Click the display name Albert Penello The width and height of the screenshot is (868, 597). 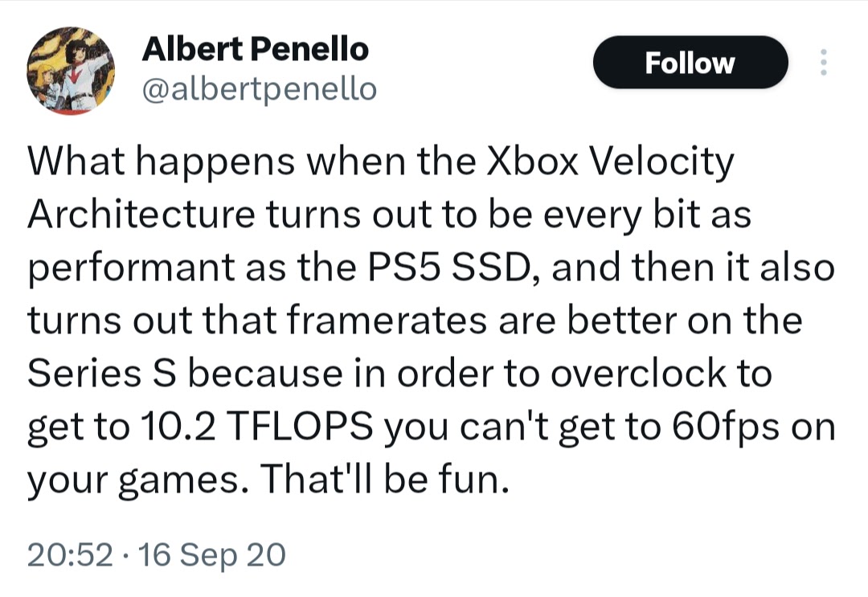(x=256, y=49)
